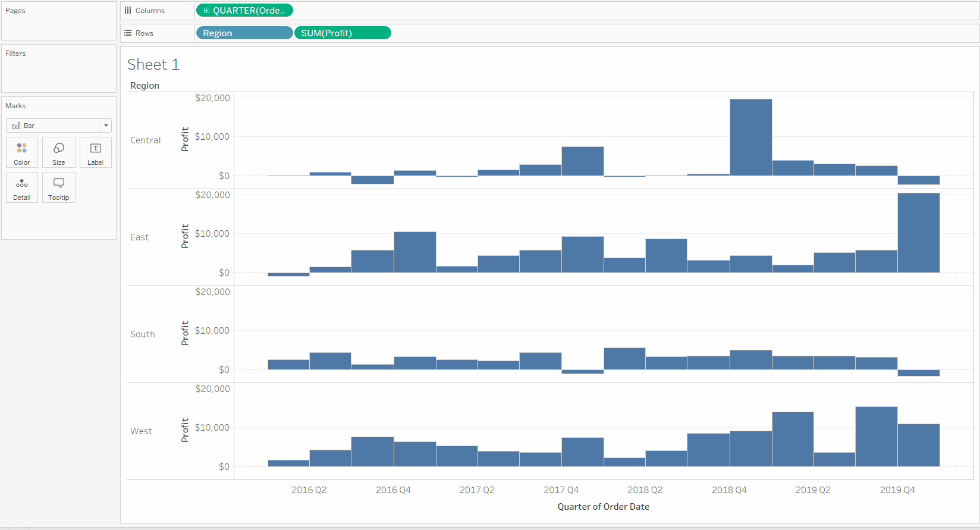Expand the QUARTER pill's plus icon

click(x=206, y=11)
